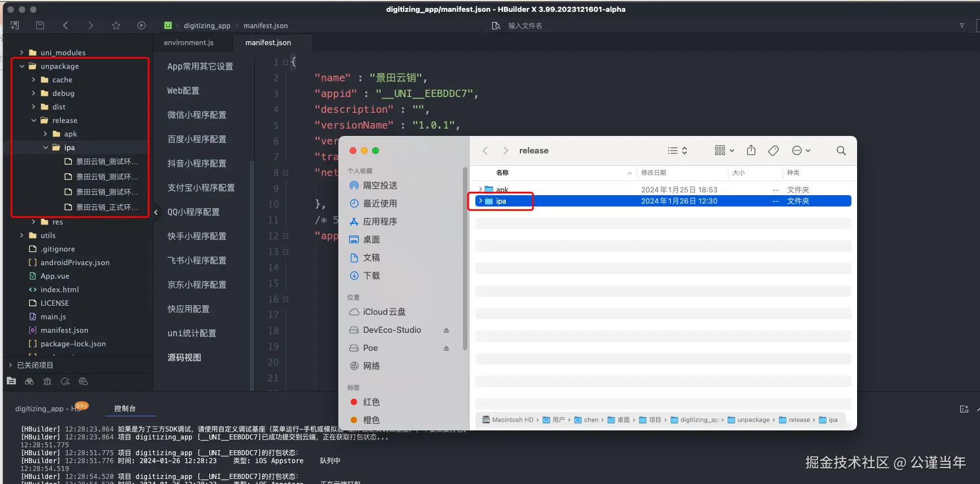
Task: Click binoculars icon in HBuilder bottom bar
Action: pyautogui.click(x=29, y=381)
